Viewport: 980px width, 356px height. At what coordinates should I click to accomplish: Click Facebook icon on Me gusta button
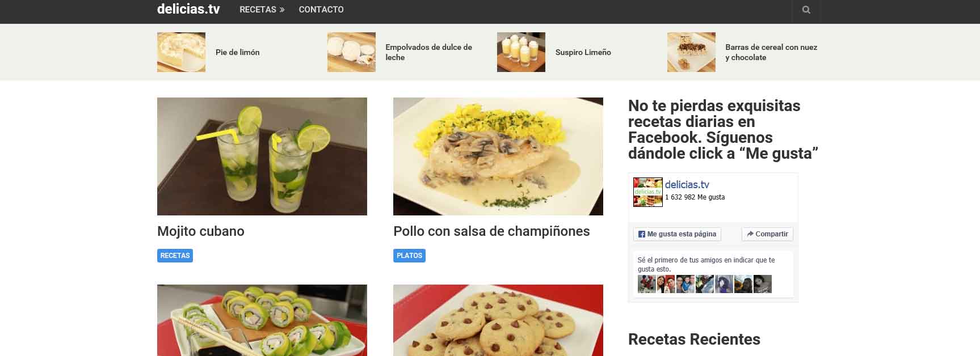click(x=641, y=234)
